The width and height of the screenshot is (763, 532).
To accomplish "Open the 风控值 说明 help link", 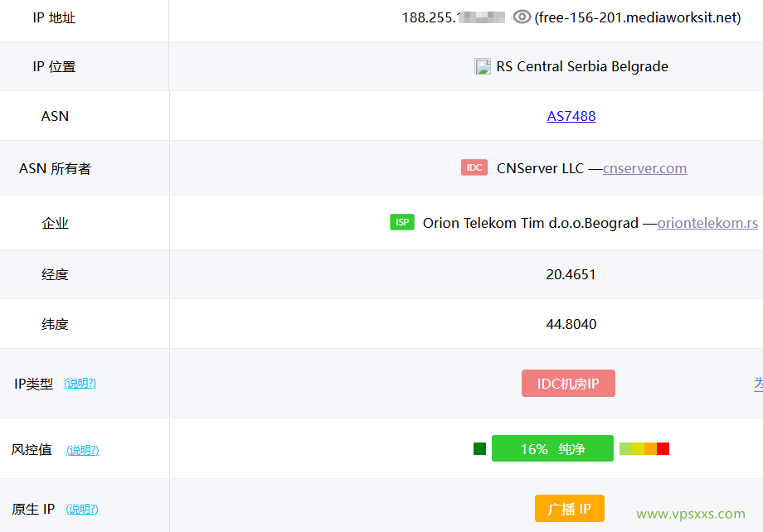I will pyautogui.click(x=83, y=450).
